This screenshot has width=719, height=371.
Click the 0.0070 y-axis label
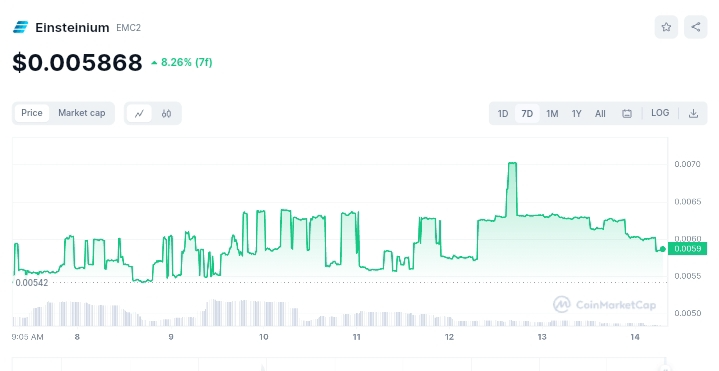pyautogui.click(x=687, y=164)
